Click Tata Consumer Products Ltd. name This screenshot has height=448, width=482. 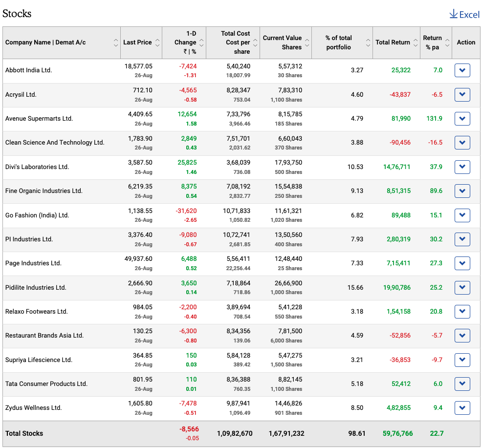tap(46, 384)
